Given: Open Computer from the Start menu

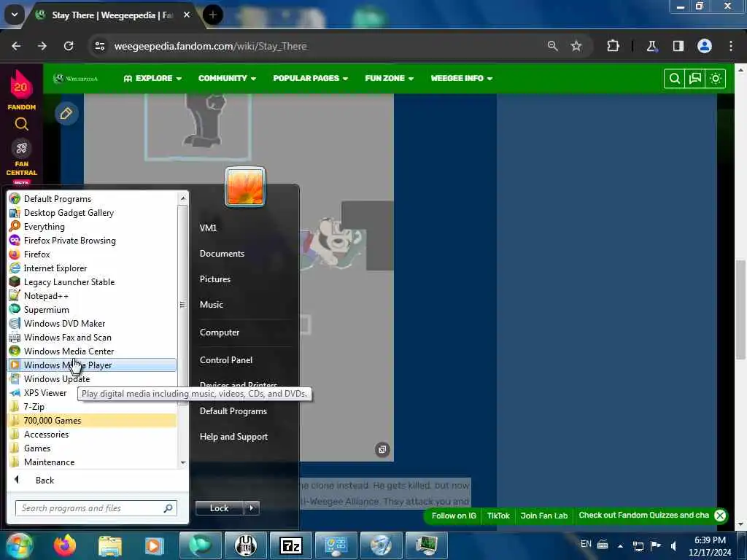Looking at the screenshot, I should point(219,332).
